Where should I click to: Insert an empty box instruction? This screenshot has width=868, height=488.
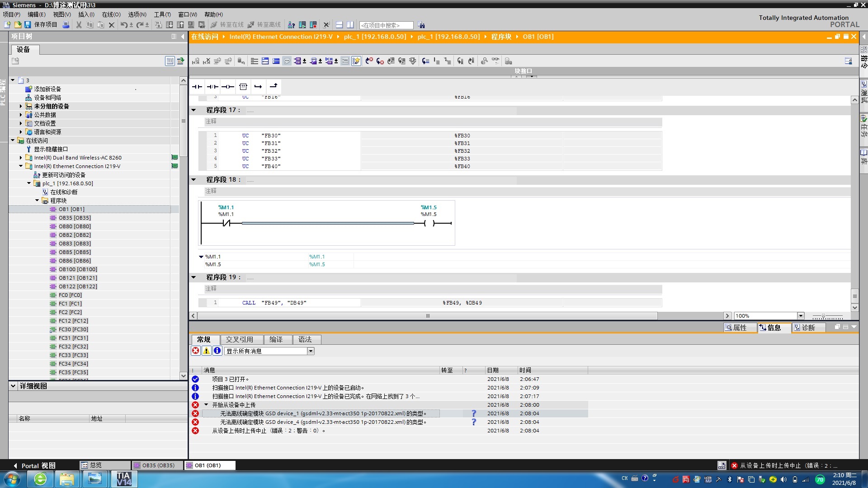tap(243, 86)
